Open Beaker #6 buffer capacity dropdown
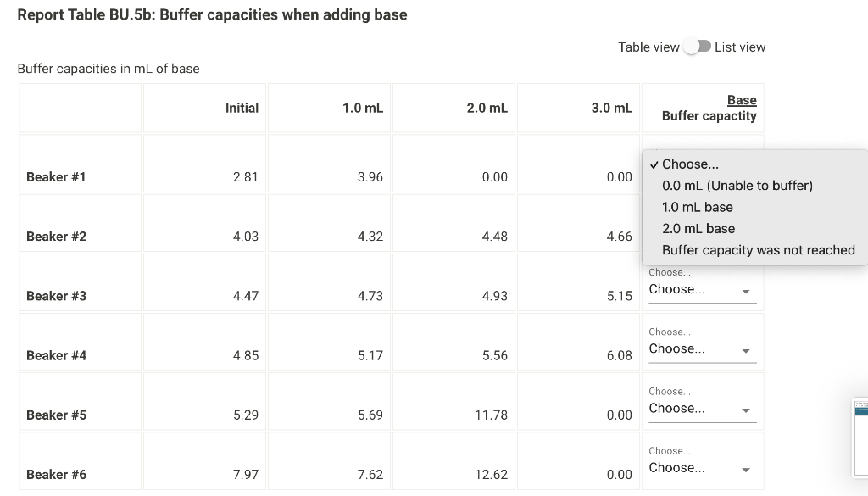The width and height of the screenshot is (868, 496). pos(702,468)
